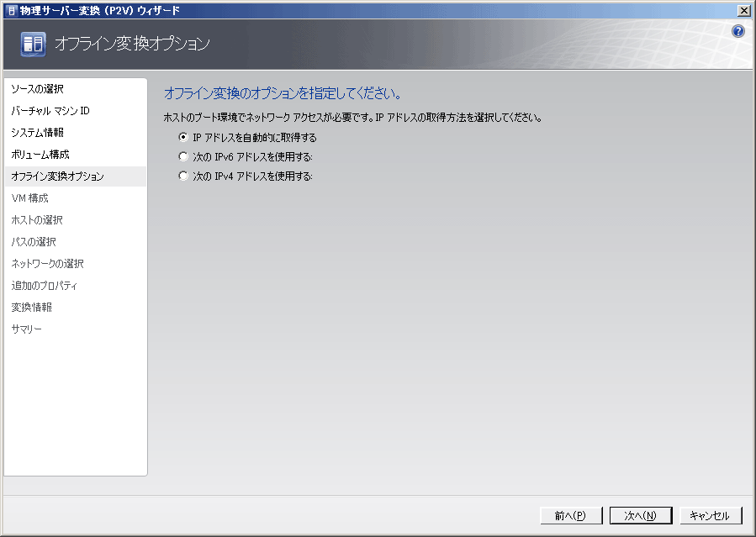
Task: Open ネットワークの選択 step
Action: click(x=48, y=263)
